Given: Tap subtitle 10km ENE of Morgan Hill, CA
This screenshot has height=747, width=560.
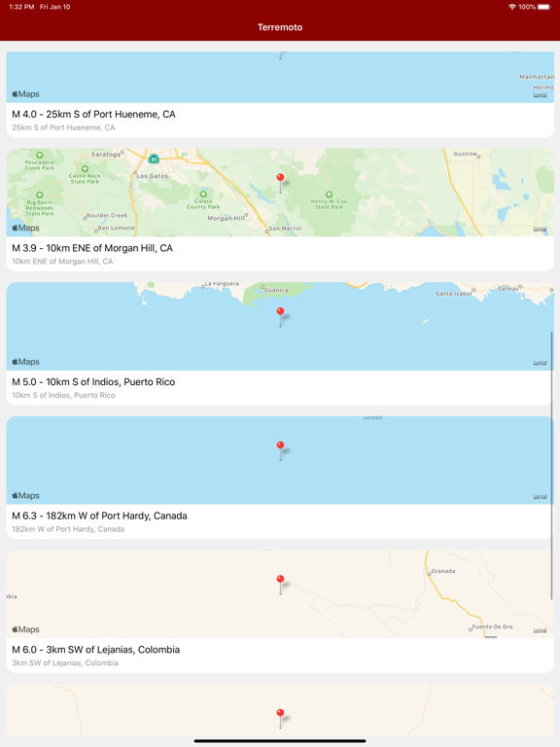Looking at the screenshot, I should coord(62,262).
